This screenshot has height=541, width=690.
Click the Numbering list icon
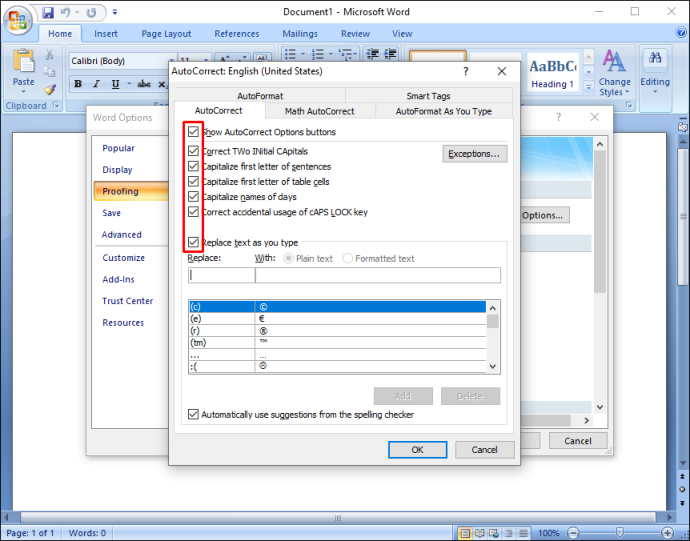pyautogui.click(x=318, y=54)
